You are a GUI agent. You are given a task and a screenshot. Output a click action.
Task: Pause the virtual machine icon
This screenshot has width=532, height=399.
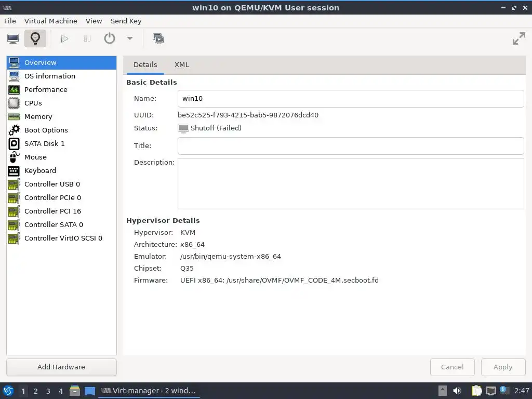tap(87, 38)
